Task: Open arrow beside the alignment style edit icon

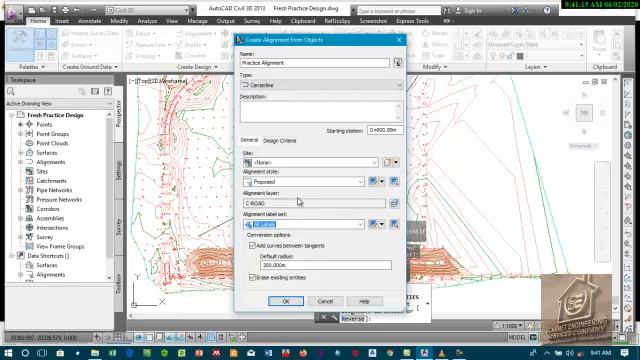Action: 382,182
